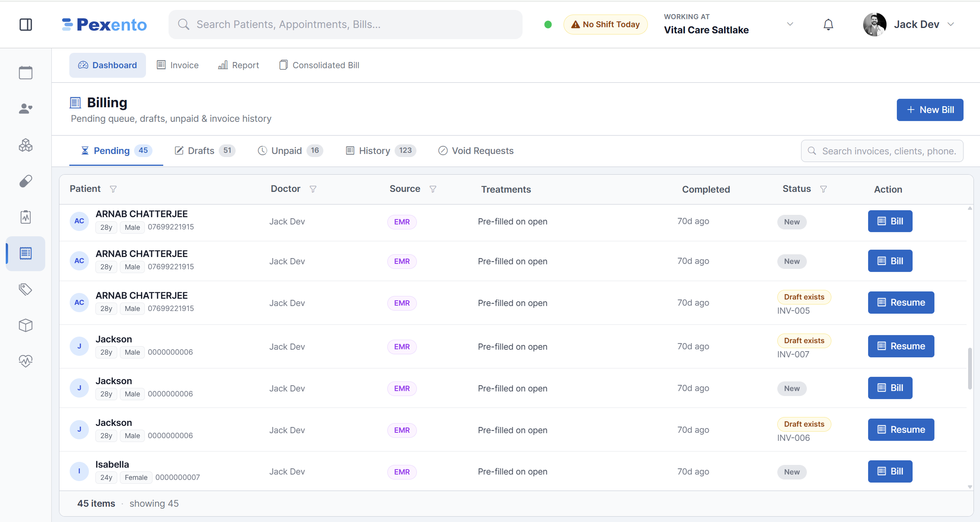Switch to the Drafts tab
This screenshot has height=522, width=980.
(x=205, y=151)
